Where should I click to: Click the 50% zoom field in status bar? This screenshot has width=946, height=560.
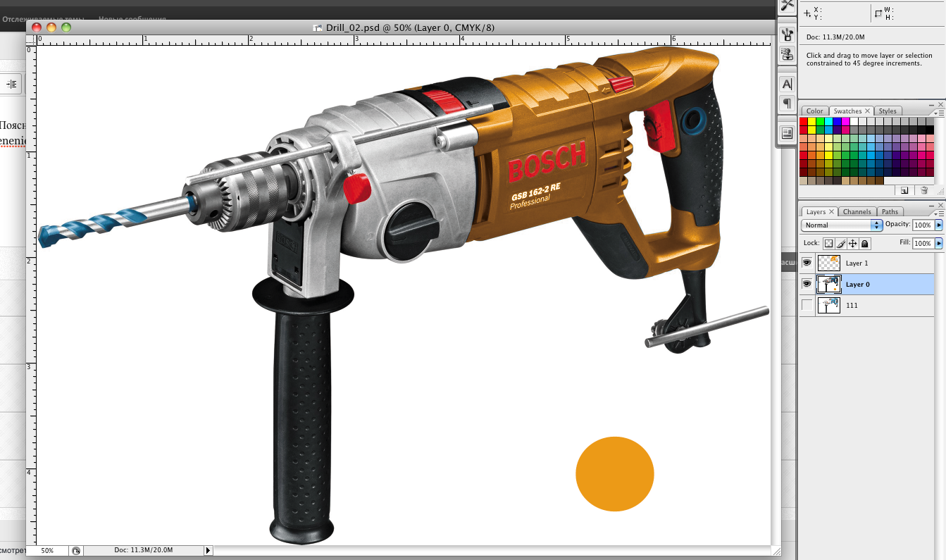coord(47,550)
